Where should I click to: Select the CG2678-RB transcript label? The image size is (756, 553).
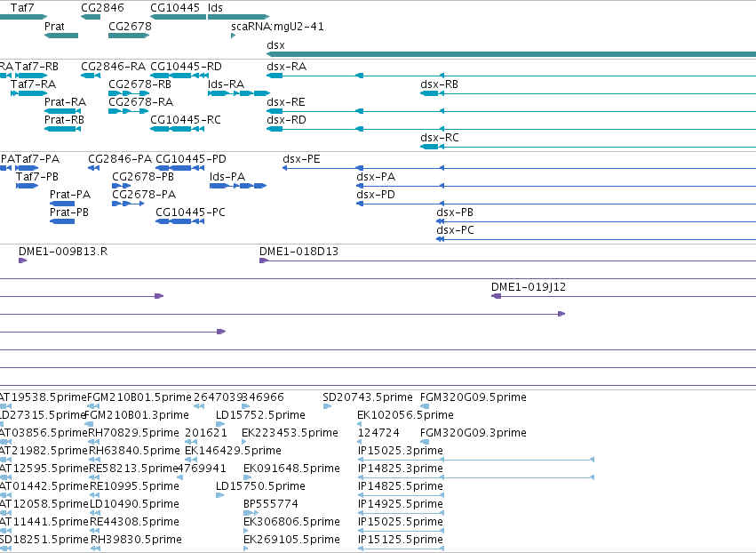pos(139,84)
